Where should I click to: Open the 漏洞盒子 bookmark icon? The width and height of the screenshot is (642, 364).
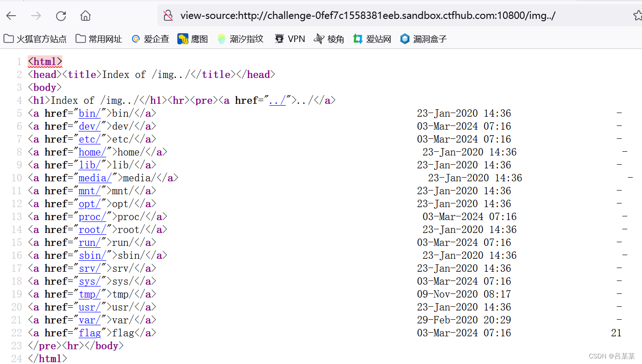click(405, 39)
